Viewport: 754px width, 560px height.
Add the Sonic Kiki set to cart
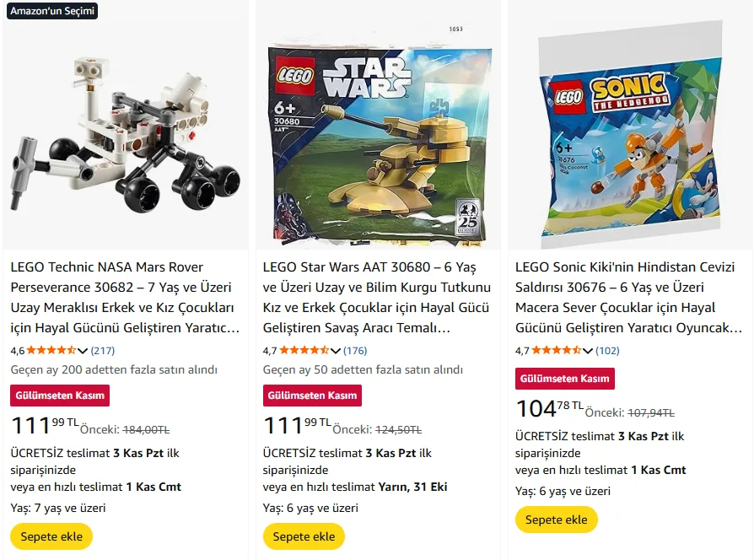[557, 520]
